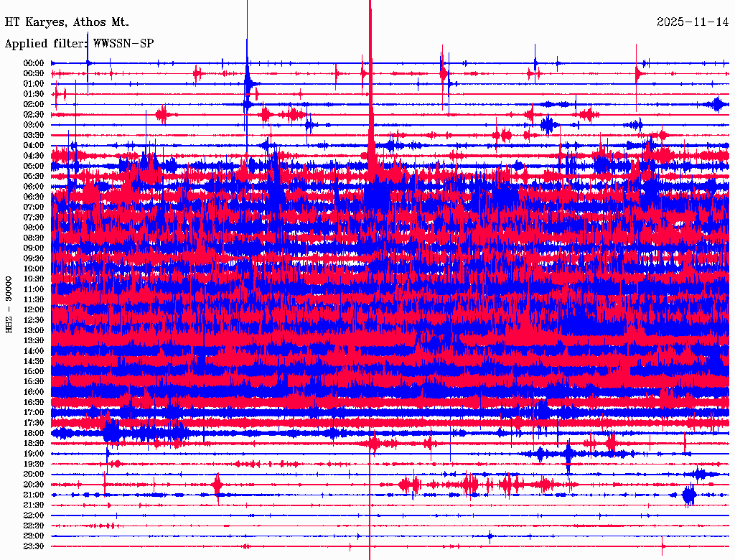The height and width of the screenshot is (560, 735).
Task: Select the '08:00' time label
Action: coord(34,228)
